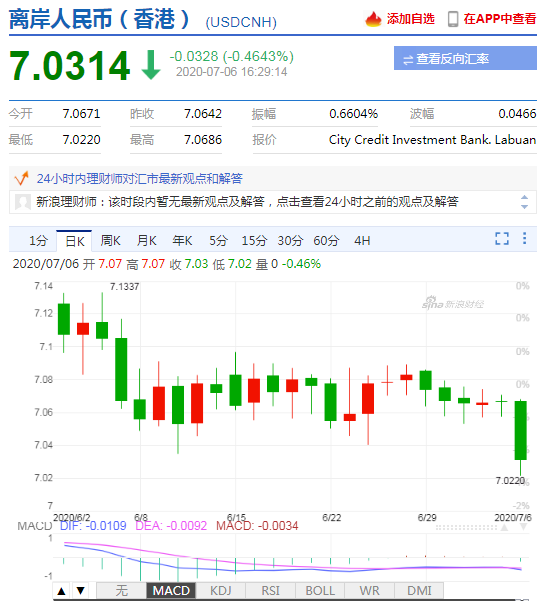Click the swap arrows icon in 查看反向汇率
This screenshot has height=601, width=540.
coord(408,60)
